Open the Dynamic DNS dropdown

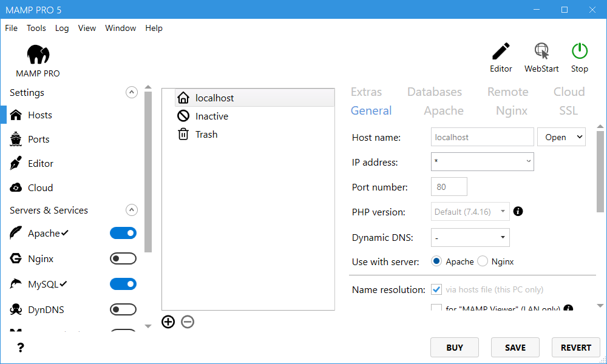[470, 238]
